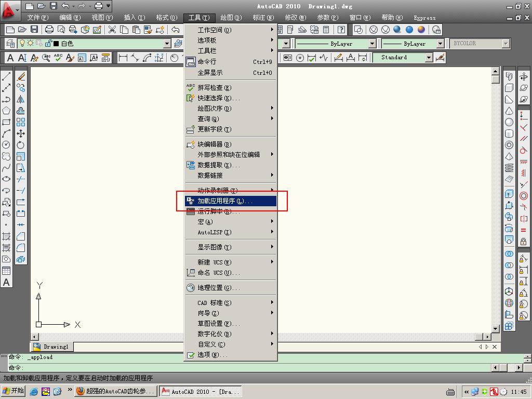Click the Undo arrow in standard toolbar
The image size is (532, 399).
tap(176, 30)
